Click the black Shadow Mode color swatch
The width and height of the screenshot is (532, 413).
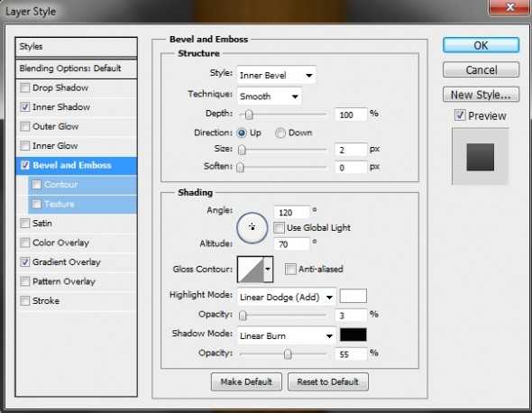[x=353, y=335]
